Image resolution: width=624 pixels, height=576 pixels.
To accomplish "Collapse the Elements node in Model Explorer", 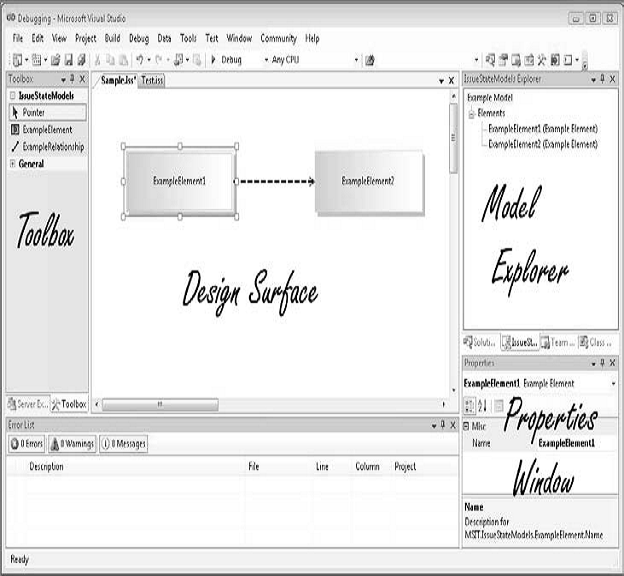I will [x=471, y=114].
